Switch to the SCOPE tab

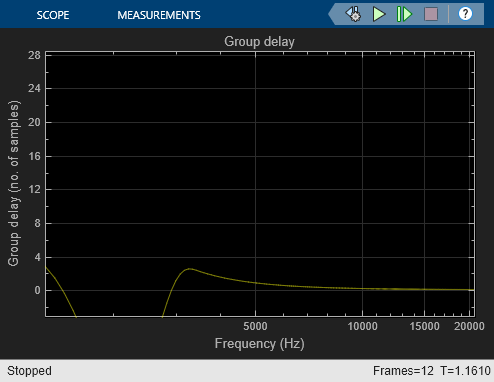[x=53, y=15]
